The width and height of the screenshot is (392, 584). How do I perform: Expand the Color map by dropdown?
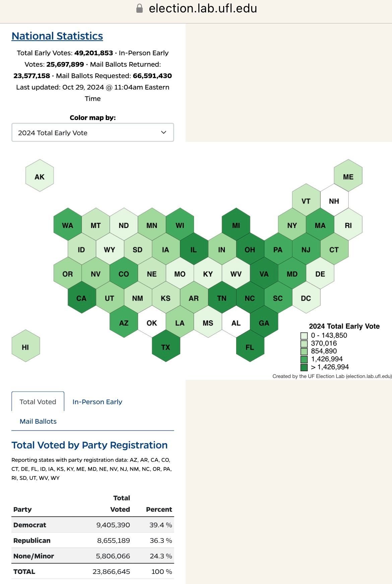92,133
